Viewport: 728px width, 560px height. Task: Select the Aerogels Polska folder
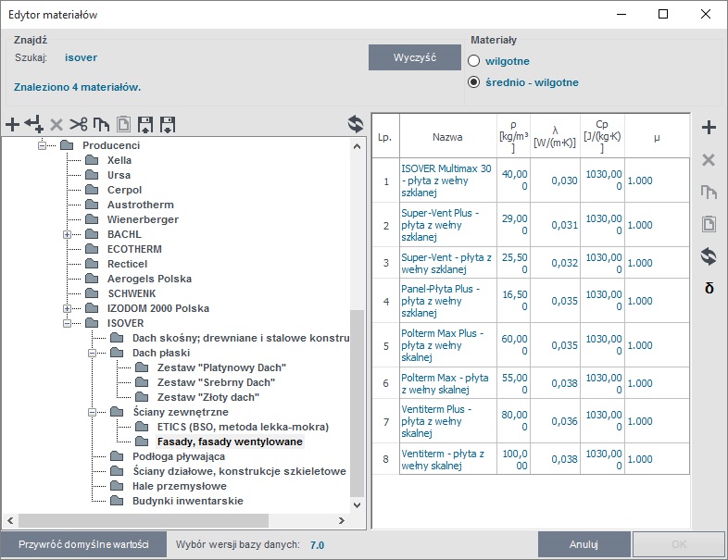click(x=149, y=279)
